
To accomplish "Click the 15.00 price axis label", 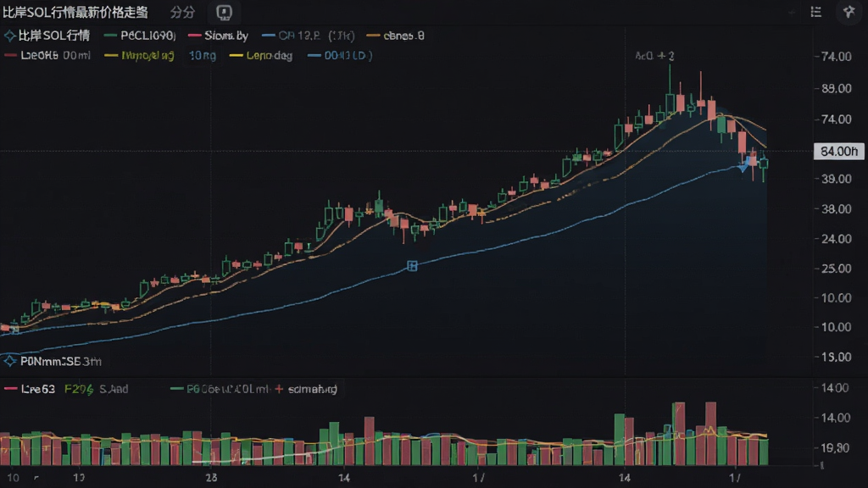I will click(837, 357).
